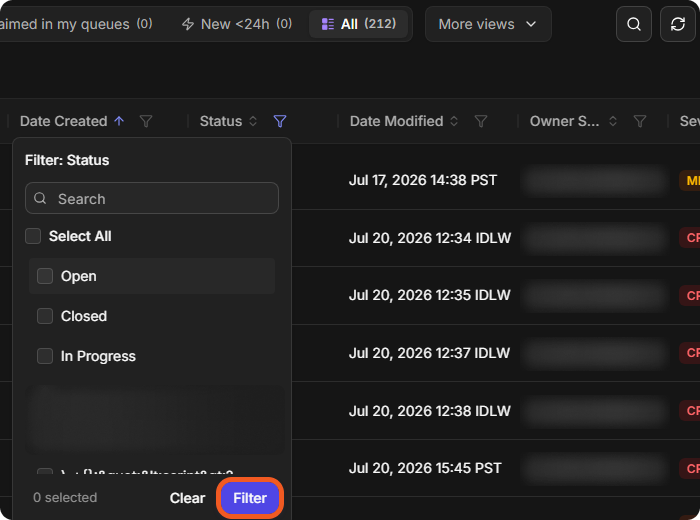Select the Jul 17, 2026 14:38 PST cell
The image size is (700, 520).
tap(423, 180)
